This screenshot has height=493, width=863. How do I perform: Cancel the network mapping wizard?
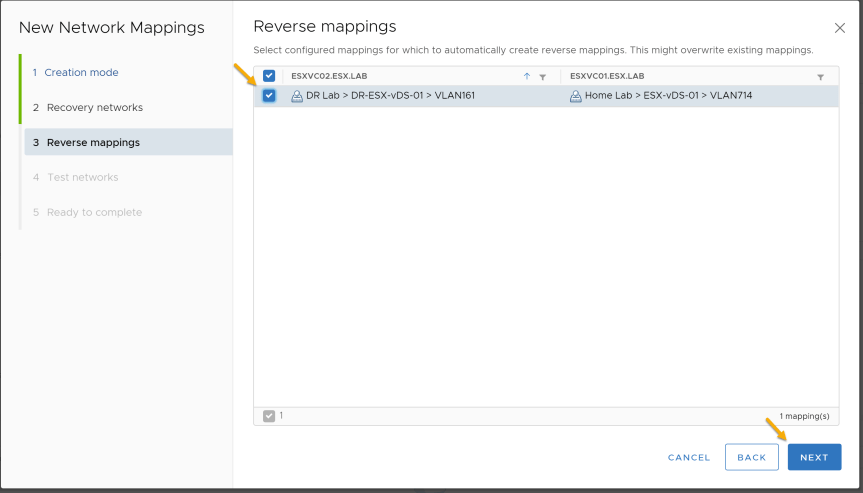(689, 457)
